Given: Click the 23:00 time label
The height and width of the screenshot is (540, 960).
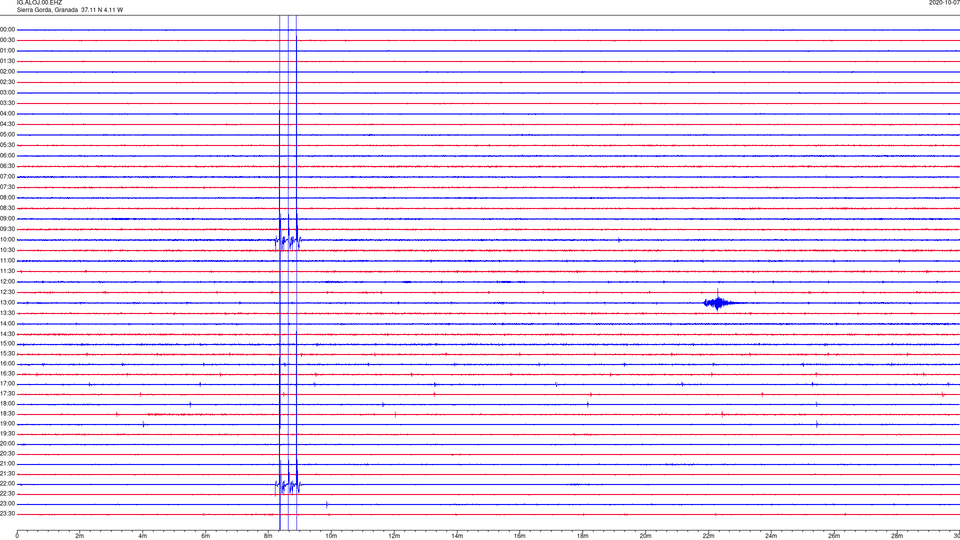Looking at the screenshot, I should point(8,503).
